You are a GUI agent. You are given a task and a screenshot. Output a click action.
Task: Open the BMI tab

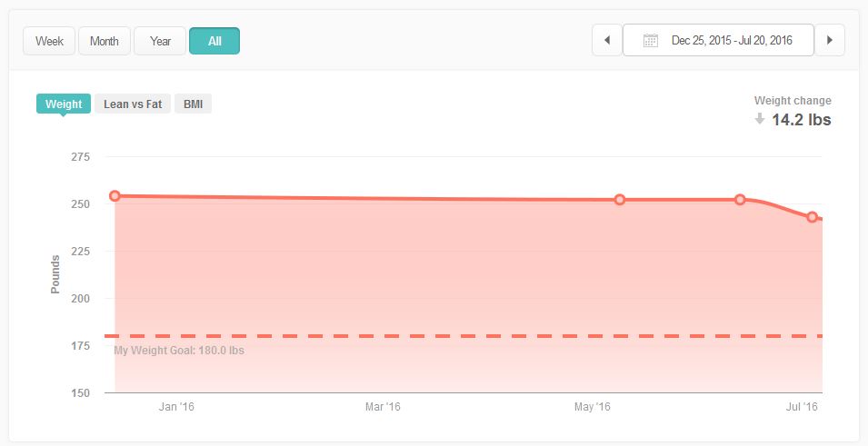(193, 104)
